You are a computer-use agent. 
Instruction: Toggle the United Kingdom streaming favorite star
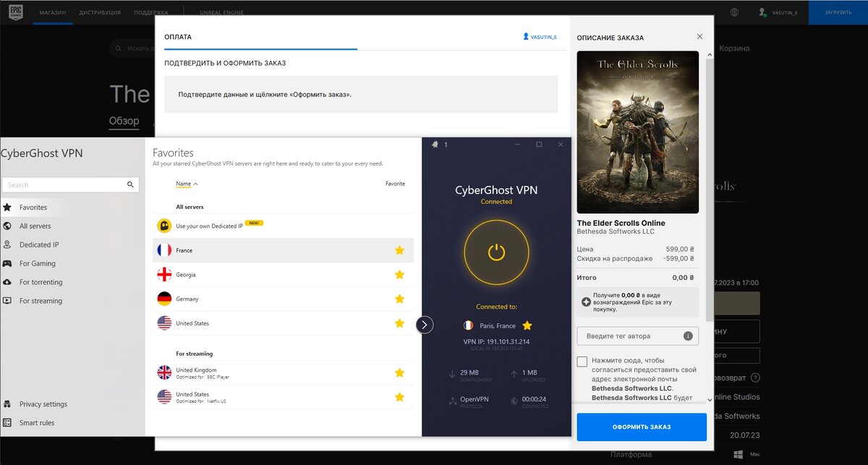tap(399, 372)
